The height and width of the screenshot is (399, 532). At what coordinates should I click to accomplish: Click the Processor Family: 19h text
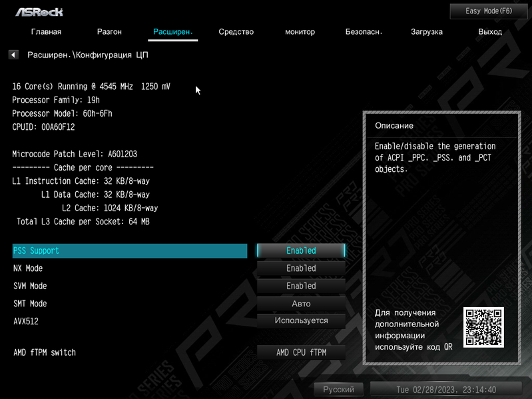56,100
